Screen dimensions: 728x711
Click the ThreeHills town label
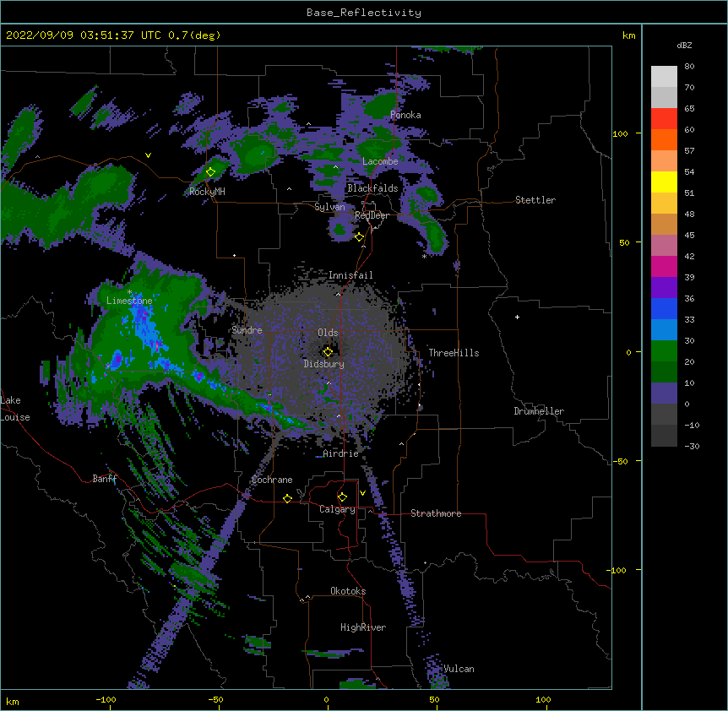coord(454,353)
